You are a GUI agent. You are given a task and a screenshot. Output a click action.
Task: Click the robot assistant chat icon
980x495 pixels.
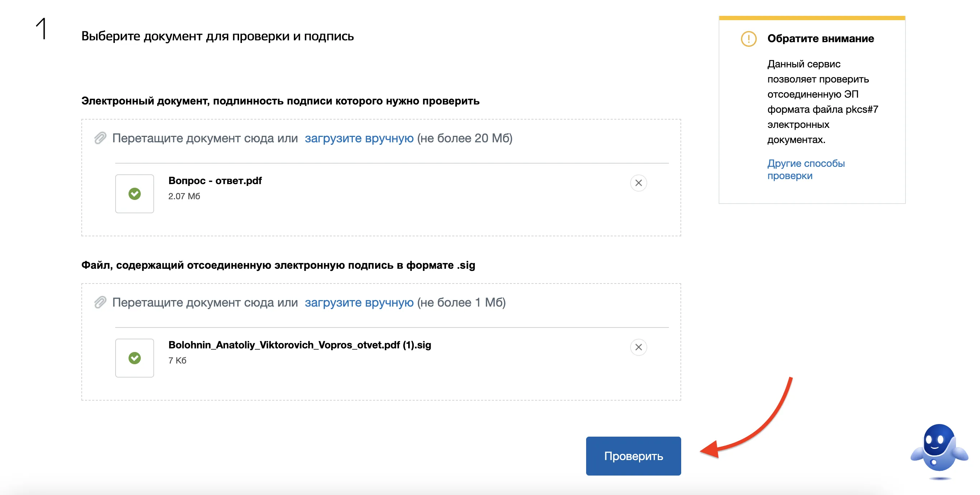coord(939,452)
